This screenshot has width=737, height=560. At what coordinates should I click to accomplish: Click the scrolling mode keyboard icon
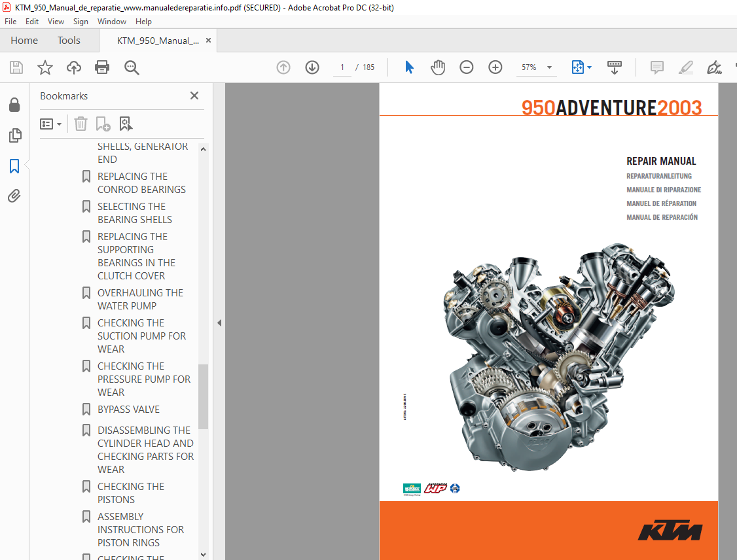pos(615,67)
